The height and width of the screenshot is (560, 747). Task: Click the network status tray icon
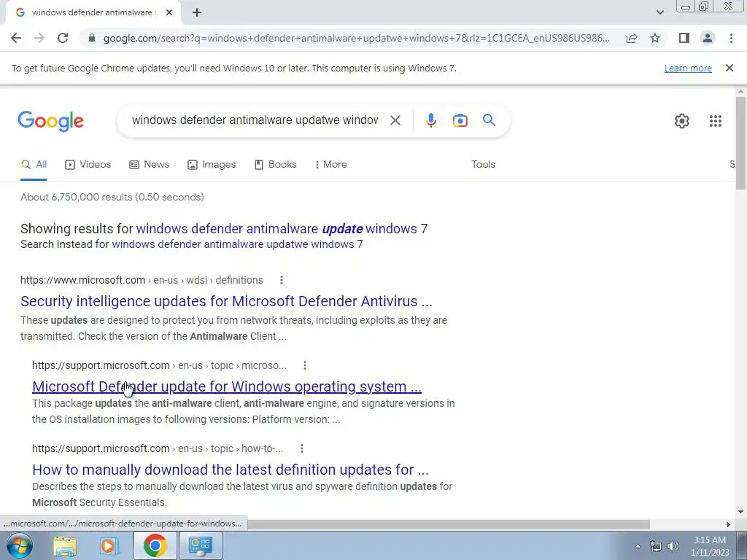point(656,546)
